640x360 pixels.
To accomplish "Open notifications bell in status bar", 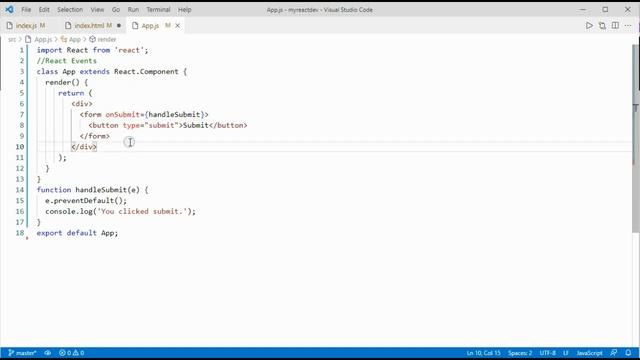I will pos(628,353).
